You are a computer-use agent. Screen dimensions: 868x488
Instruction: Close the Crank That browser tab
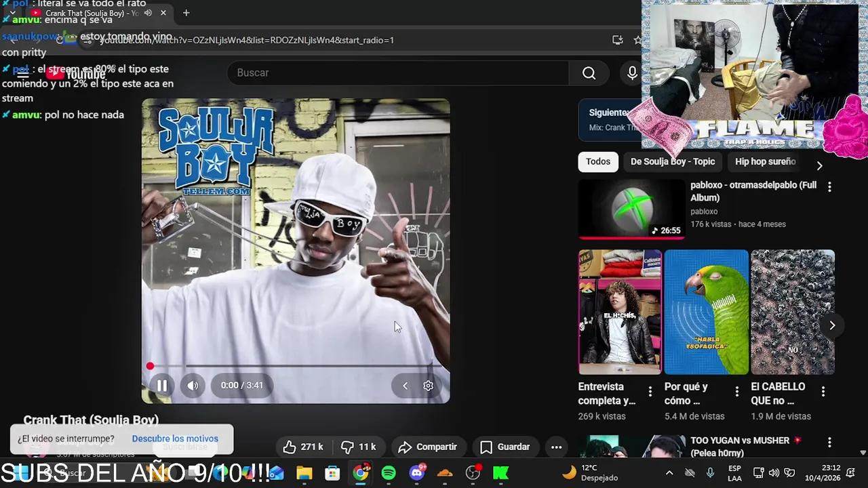click(163, 13)
